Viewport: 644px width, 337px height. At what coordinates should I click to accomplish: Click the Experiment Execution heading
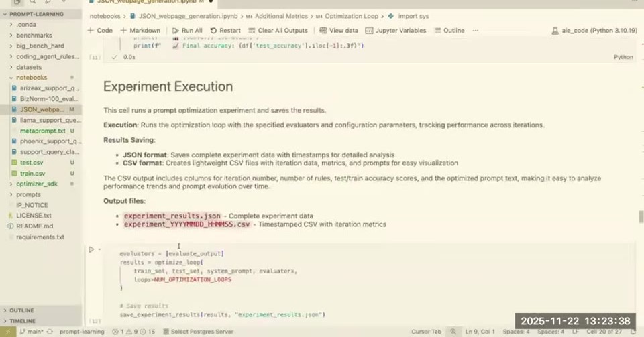click(168, 86)
